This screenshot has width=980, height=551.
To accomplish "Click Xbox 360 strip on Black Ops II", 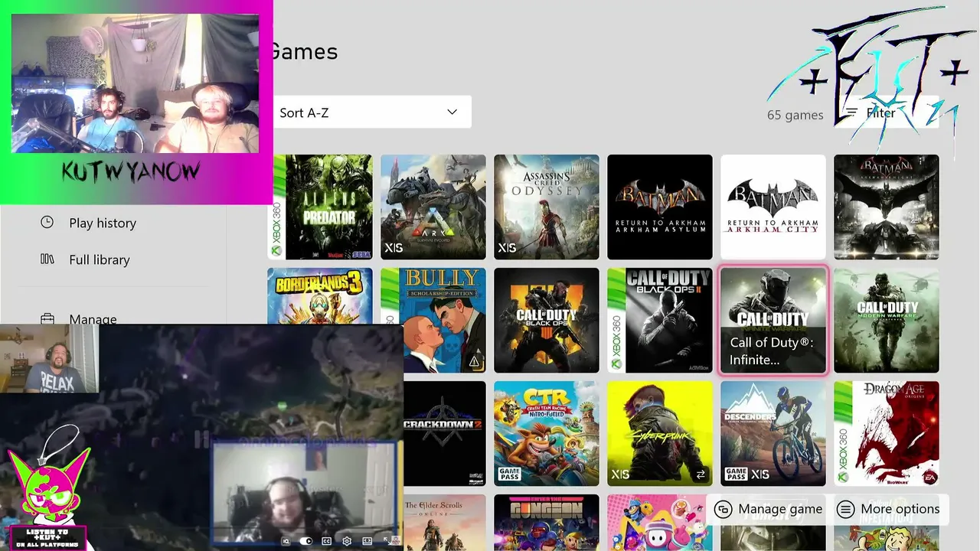I will coord(616,320).
